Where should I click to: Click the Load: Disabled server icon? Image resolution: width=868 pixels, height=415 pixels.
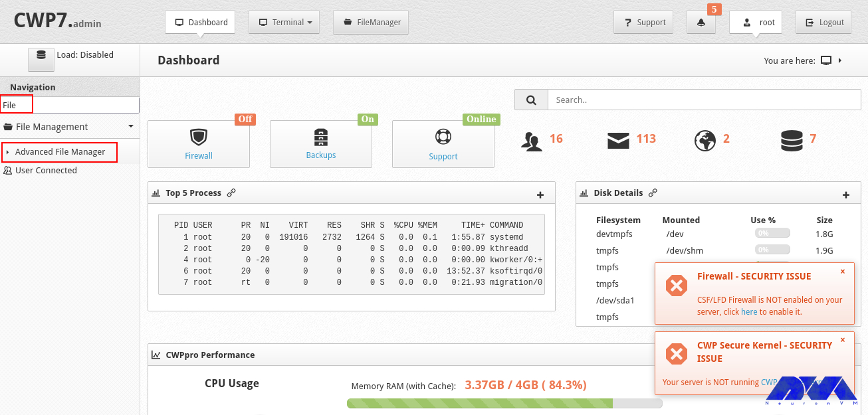click(41, 58)
